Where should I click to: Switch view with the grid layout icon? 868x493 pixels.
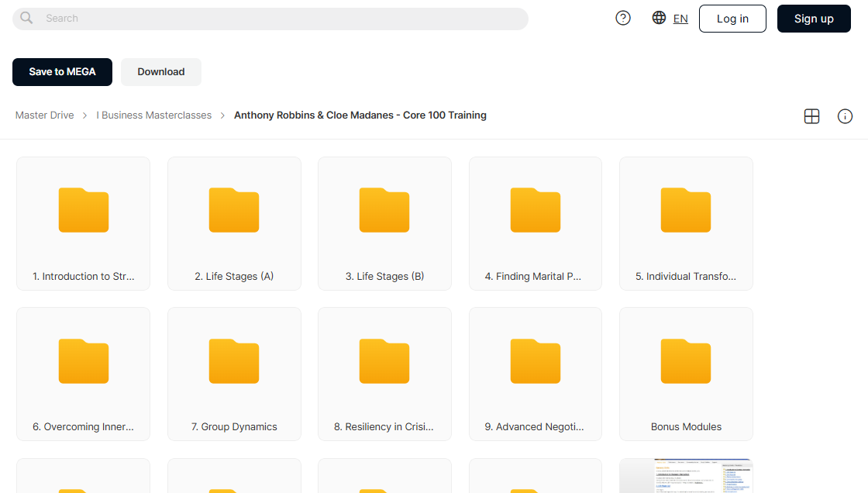(811, 116)
